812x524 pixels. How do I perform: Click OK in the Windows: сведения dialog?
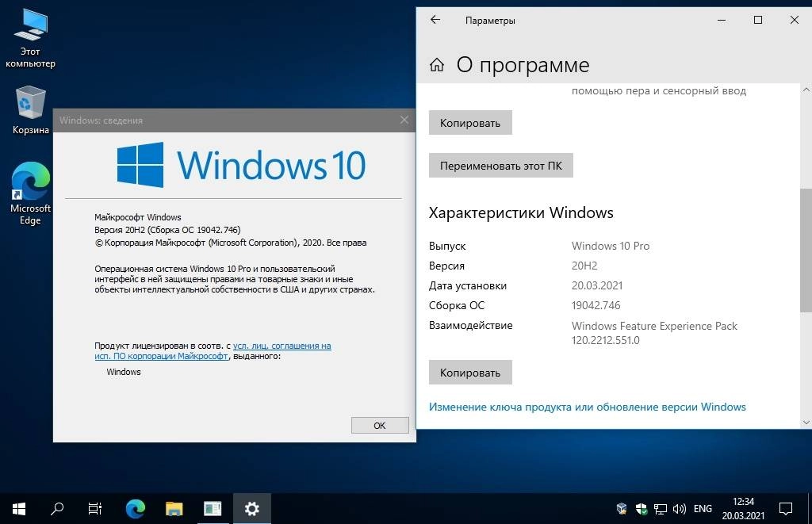(x=380, y=425)
